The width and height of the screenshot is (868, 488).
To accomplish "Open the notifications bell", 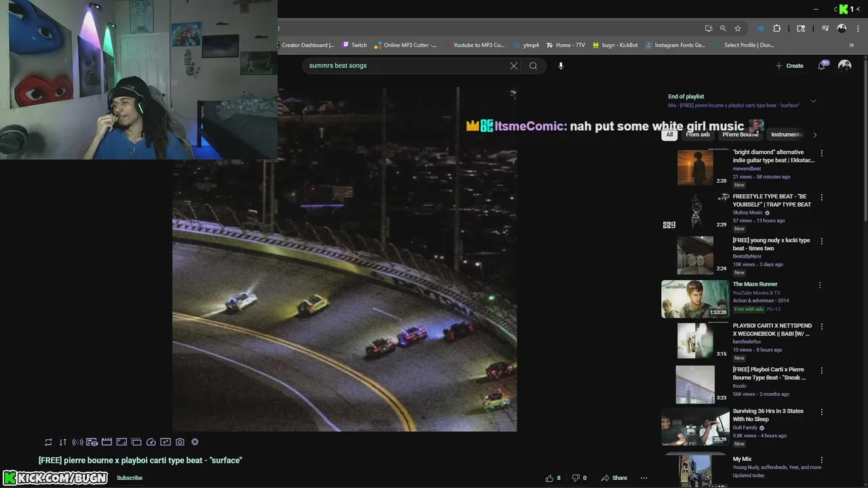I will click(823, 66).
